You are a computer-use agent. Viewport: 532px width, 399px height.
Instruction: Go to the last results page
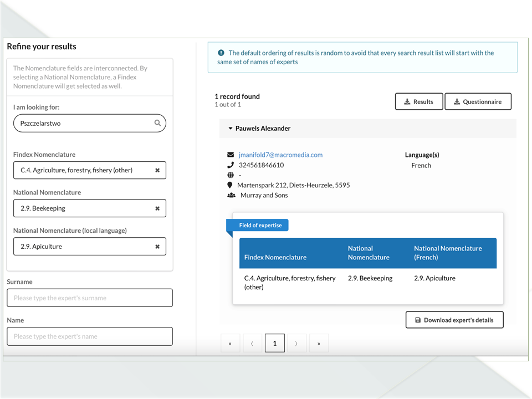point(319,344)
